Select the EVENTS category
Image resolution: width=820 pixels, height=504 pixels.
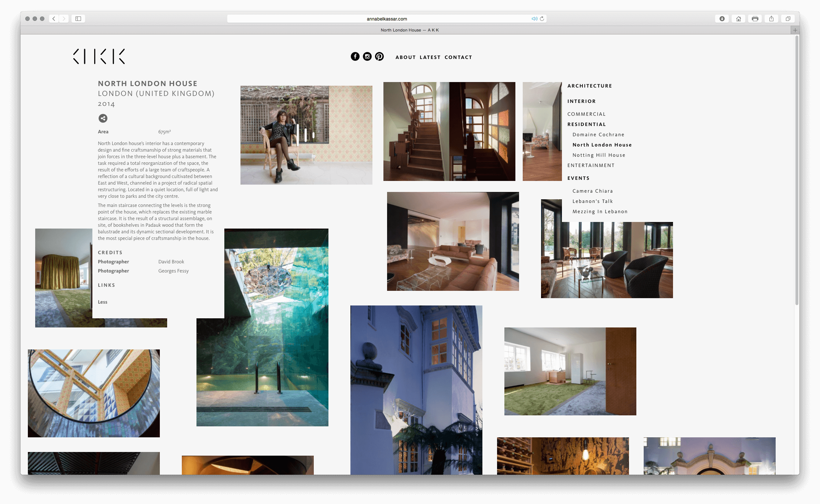(x=578, y=178)
